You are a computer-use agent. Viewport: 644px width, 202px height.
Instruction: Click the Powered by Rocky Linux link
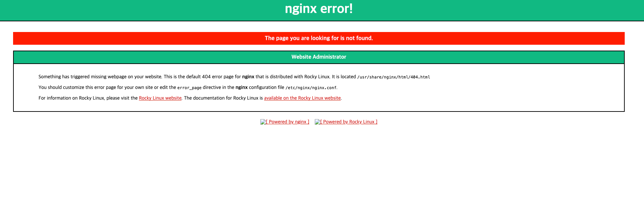pyautogui.click(x=346, y=122)
